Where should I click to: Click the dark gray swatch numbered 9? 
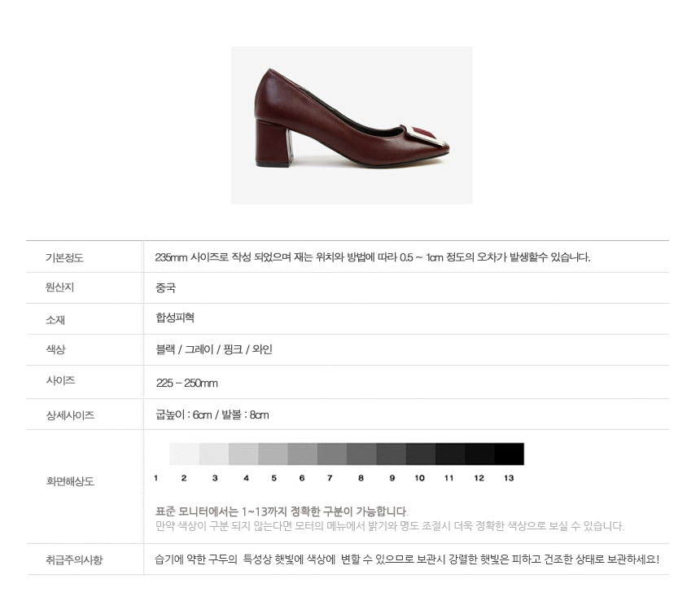pyautogui.click(x=391, y=454)
